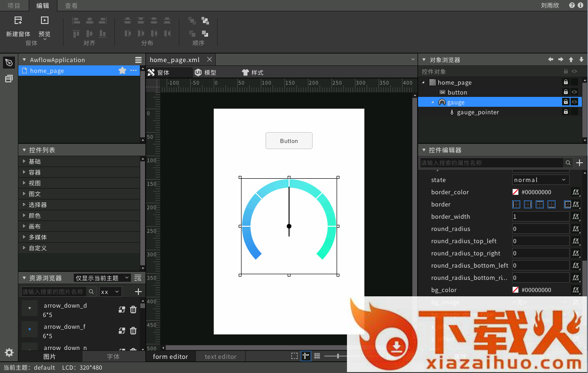Collapse the gauge node in object tree
This screenshot has height=373, width=588.
click(434, 102)
